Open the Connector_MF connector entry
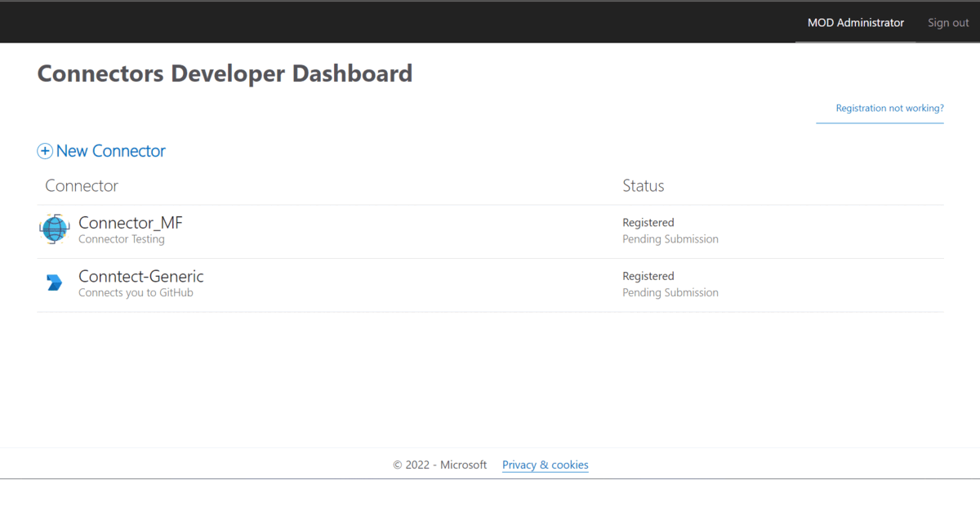The width and height of the screenshot is (980, 516). point(130,223)
